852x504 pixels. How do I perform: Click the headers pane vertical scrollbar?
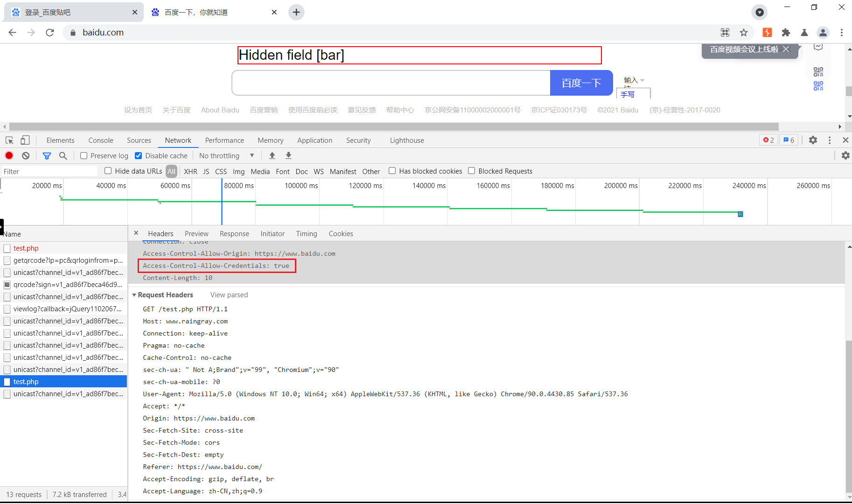[x=848, y=416]
